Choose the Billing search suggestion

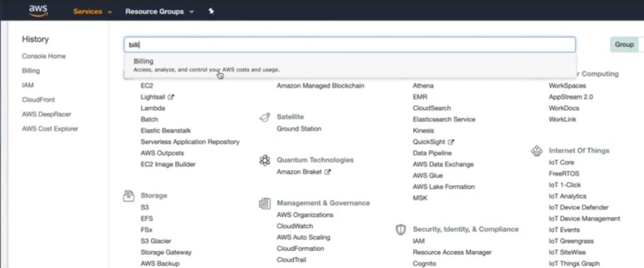click(x=350, y=65)
